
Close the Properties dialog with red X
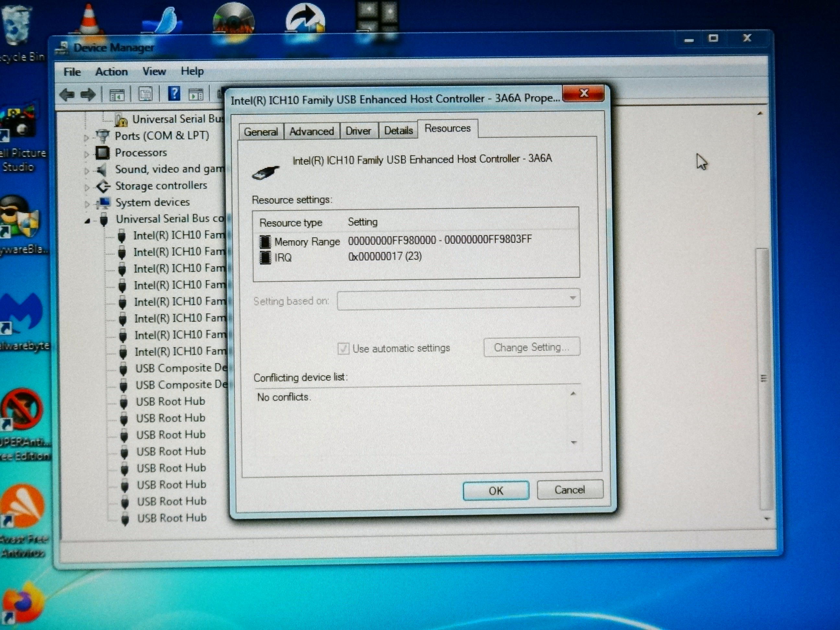tap(583, 94)
